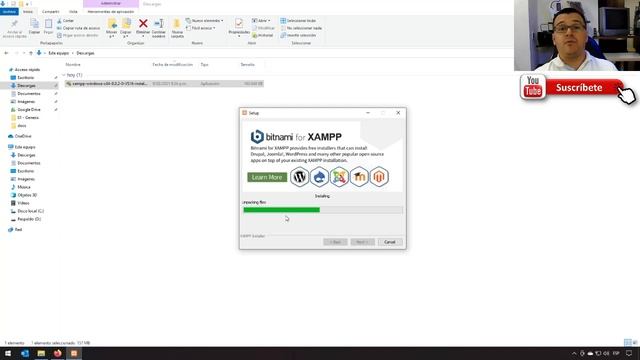Select the xampp-windows installer file

[x=164, y=84]
